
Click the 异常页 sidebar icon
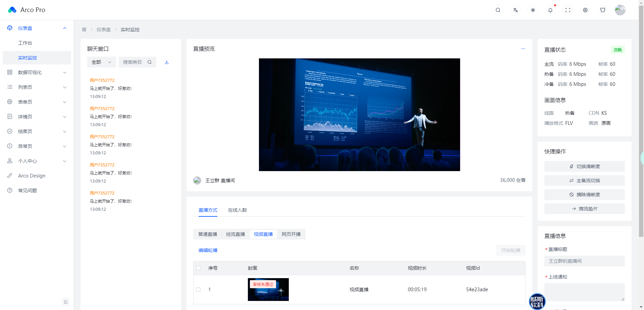click(x=10, y=146)
